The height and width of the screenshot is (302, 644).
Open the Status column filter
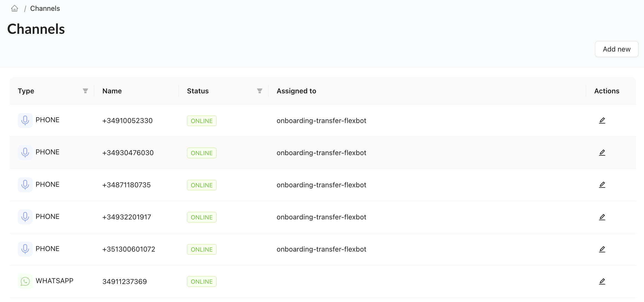coord(259,91)
